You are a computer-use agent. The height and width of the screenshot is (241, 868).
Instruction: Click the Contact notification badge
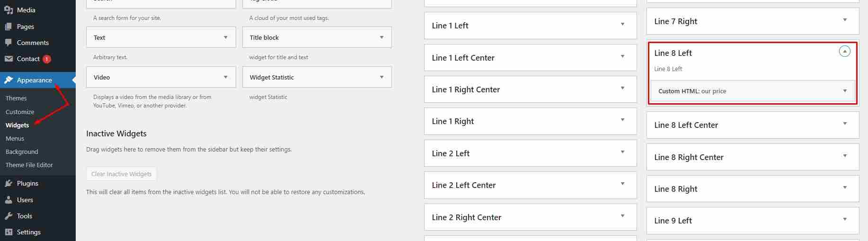coord(47,59)
